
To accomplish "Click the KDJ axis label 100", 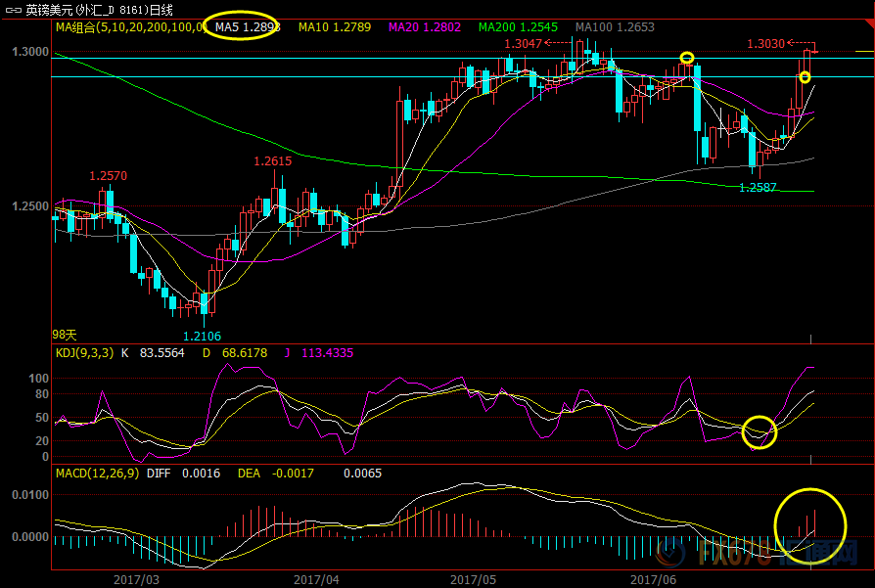I will point(38,379).
